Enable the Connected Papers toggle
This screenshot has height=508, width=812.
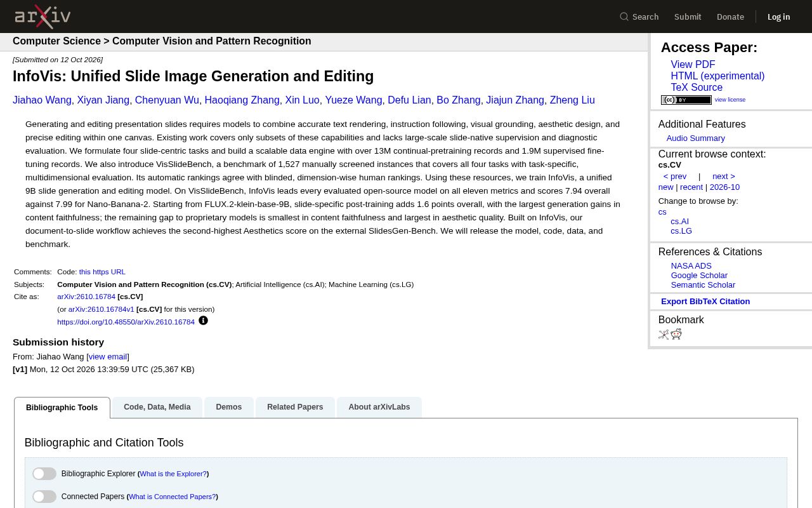(44, 497)
